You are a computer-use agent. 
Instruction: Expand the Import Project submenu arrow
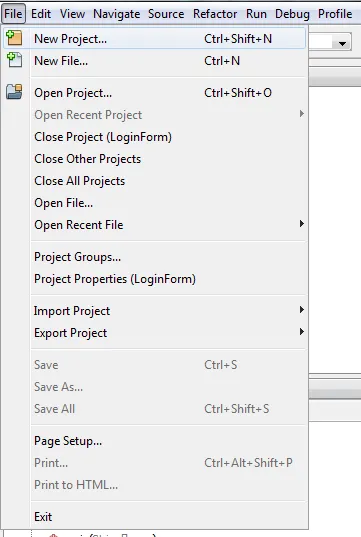[x=301, y=310]
